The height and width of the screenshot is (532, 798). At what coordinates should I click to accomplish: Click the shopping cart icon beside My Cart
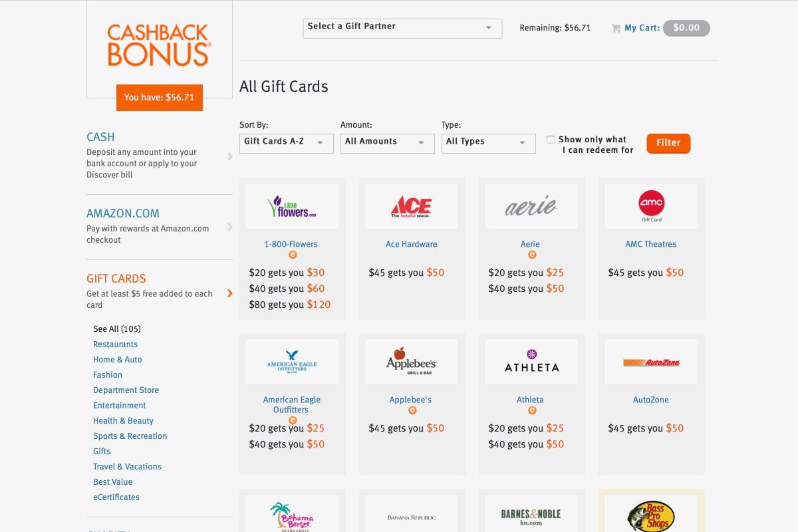pos(615,28)
